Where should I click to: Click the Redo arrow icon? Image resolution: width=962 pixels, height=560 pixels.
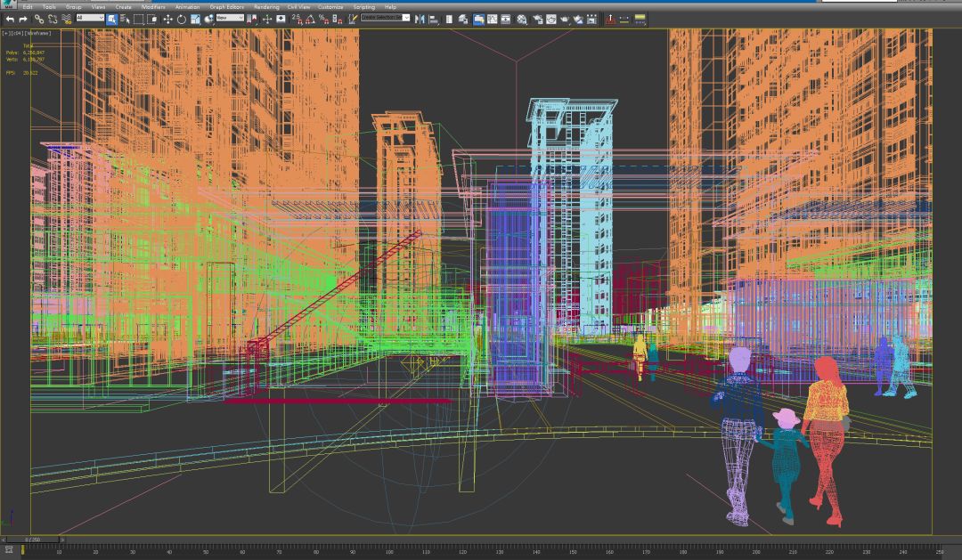[x=23, y=19]
